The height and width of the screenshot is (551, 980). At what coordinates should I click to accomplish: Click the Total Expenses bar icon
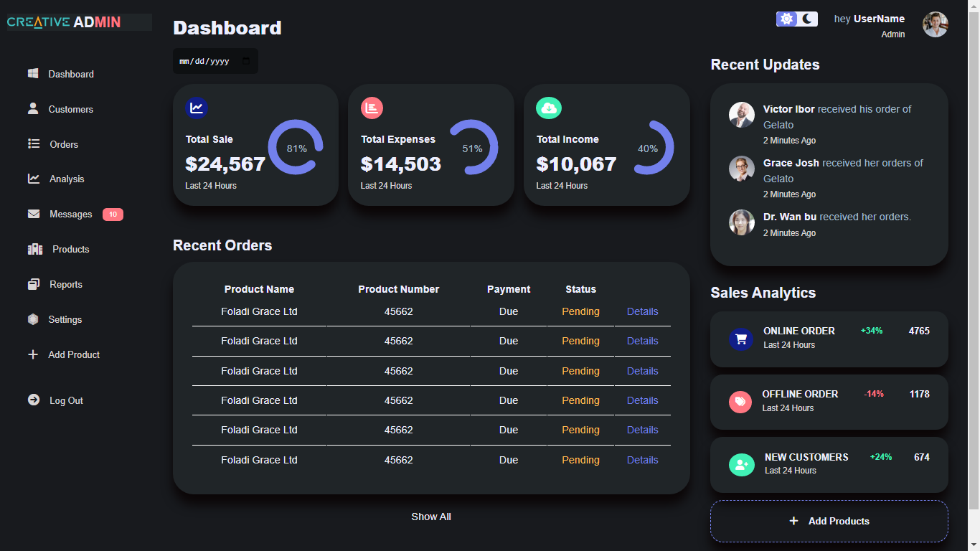pos(372,108)
